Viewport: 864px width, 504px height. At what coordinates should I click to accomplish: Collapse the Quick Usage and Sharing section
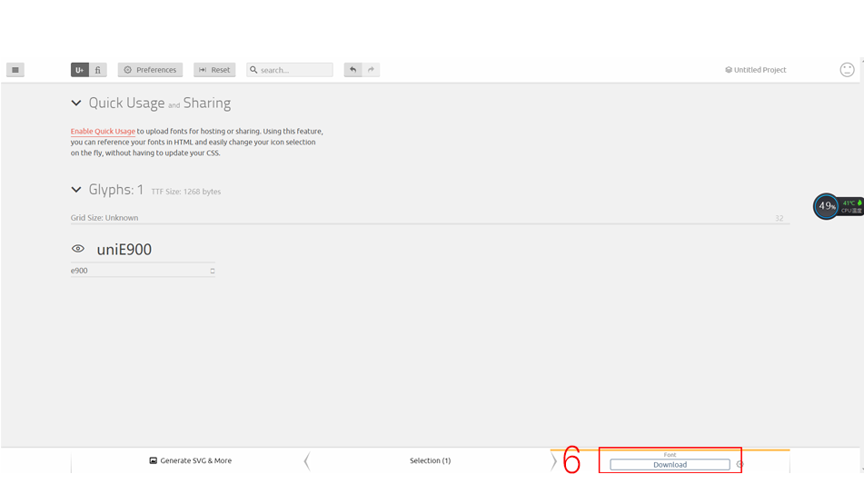pos(76,103)
